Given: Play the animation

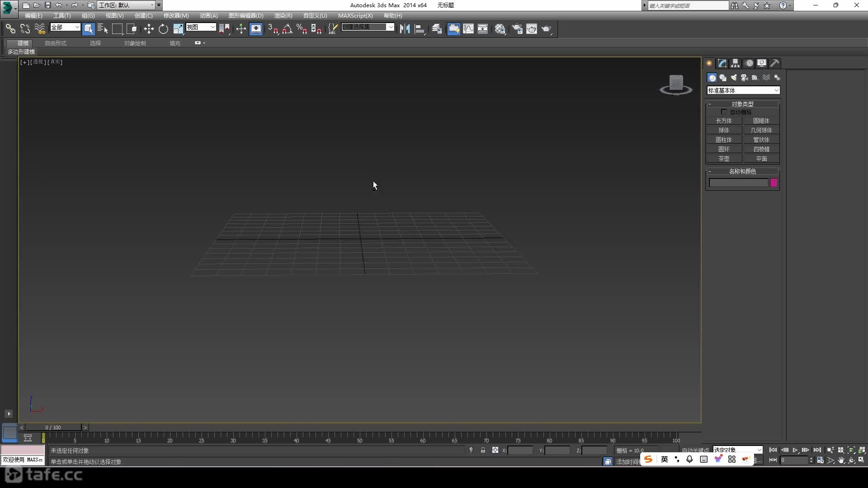Looking at the screenshot, I should coord(795,450).
